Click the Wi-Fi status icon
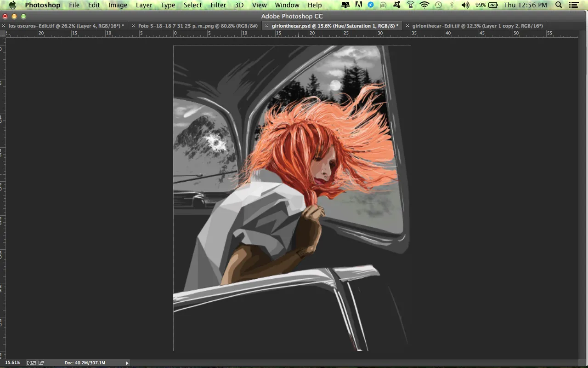The width and height of the screenshot is (588, 368). point(424,5)
